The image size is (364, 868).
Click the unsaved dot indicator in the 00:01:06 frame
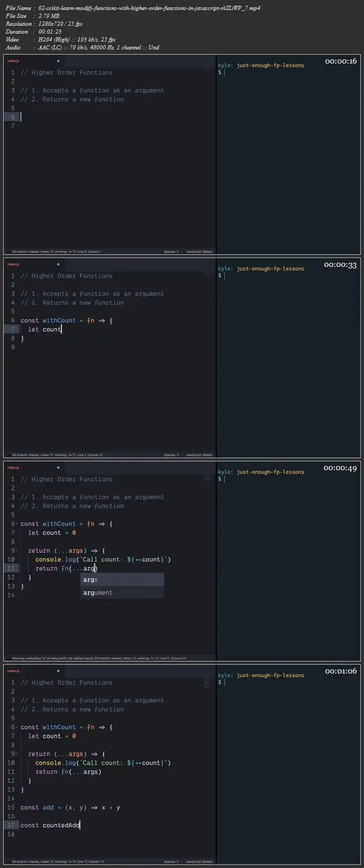click(58, 671)
